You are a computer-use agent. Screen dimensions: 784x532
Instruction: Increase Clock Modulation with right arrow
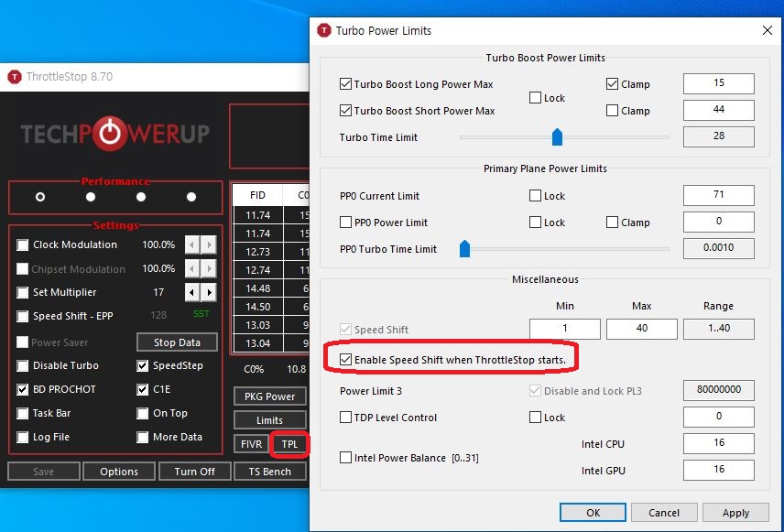pos(209,245)
